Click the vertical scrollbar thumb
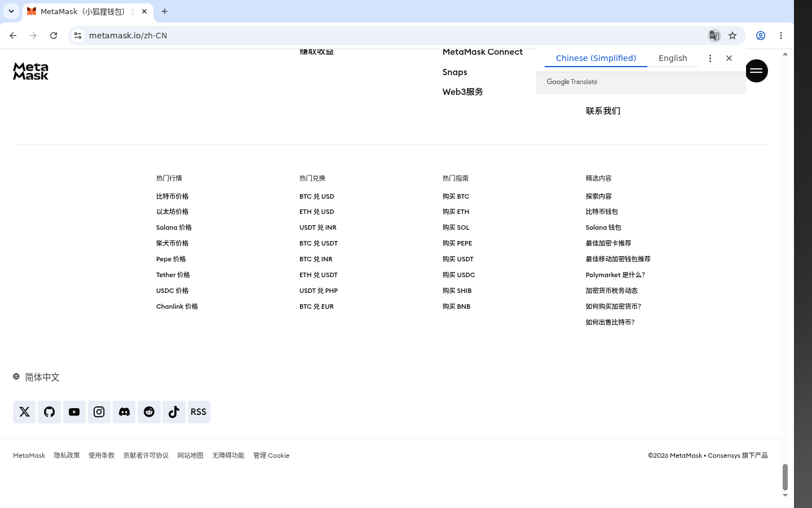Image resolution: width=812 pixels, height=508 pixels. tap(785, 478)
